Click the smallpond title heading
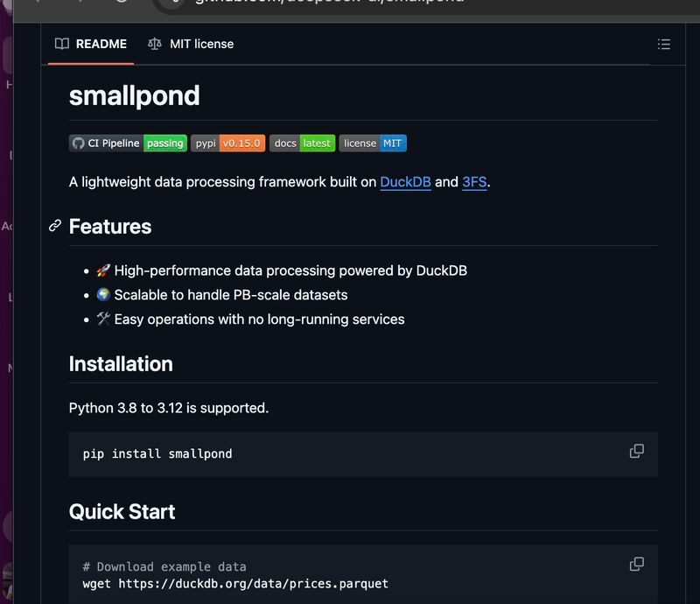This screenshot has width=700, height=604. pyautogui.click(x=135, y=95)
